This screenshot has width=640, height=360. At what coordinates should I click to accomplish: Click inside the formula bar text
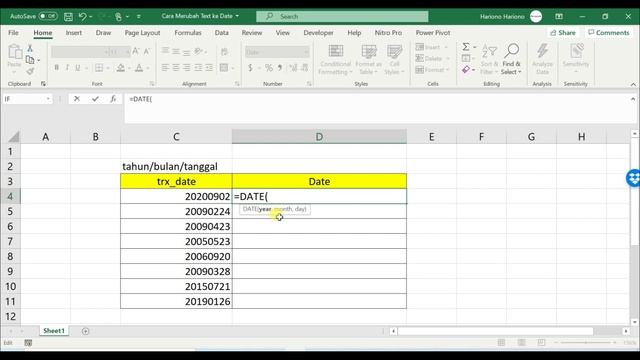coord(141,99)
